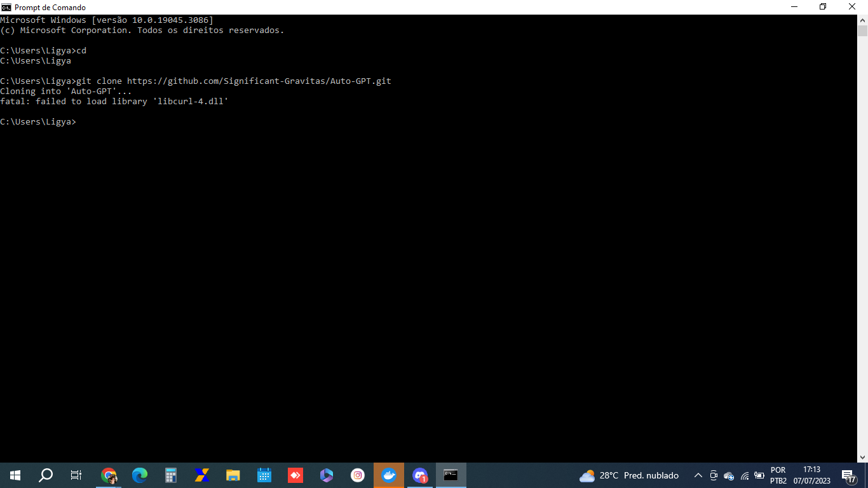Image resolution: width=868 pixels, height=488 pixels.
Task: Open POR PTB2 language input selector
Action: (x=778, y=475)
